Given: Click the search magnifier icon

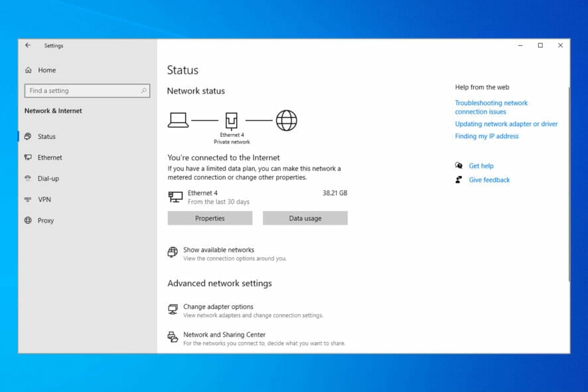Looking at the screenshot, I should (143, 90).
